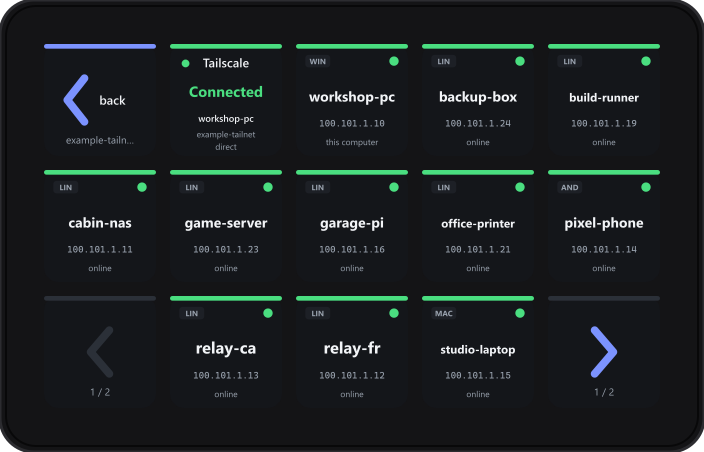Image resolution: width=704 pixels, height=452 pixels.
Task: Click the LIN badge on relay-fr
Action: (x=317, y=313)
